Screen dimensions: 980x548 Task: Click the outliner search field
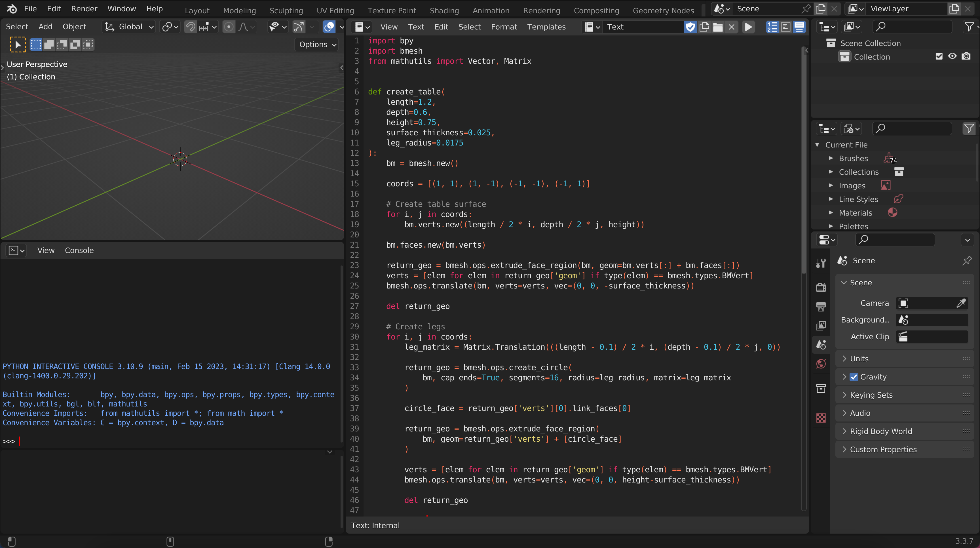coord(912,27)
